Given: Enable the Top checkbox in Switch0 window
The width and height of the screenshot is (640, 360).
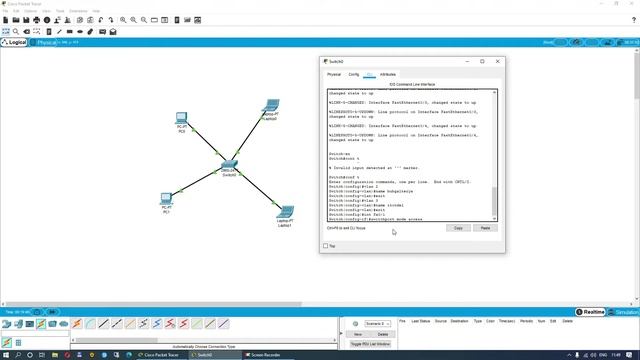Looking at the screenshot, I should (326, 246).
